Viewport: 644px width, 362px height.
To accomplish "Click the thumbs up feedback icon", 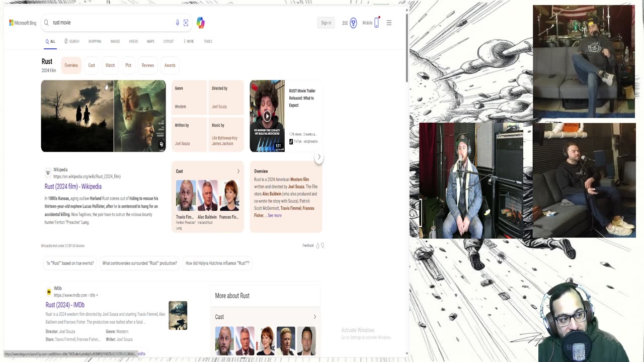I will click(x=317, y=245).
